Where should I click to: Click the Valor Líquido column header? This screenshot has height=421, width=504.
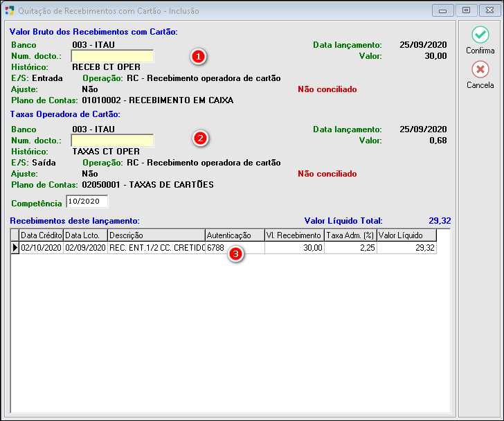pyautogui.click(x=406, y=235)
